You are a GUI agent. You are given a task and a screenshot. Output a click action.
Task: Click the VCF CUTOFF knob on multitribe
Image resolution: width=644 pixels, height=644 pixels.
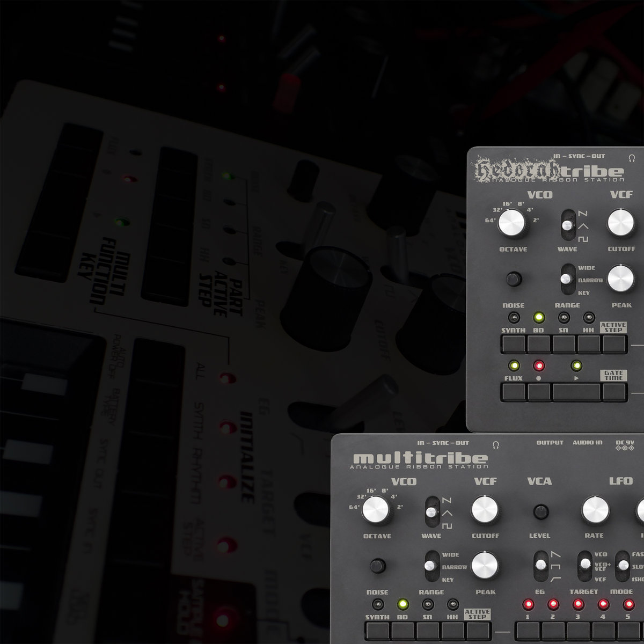[x=485, y=509]
